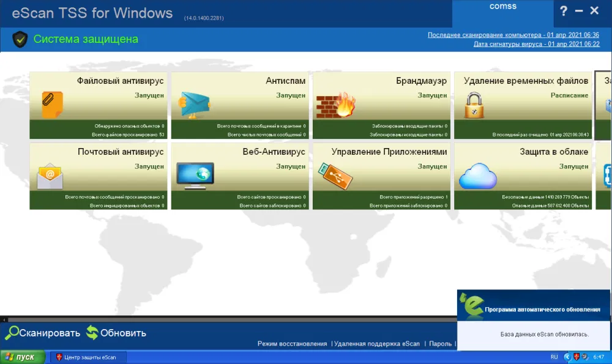Screen dimensions: 612x364
Task: Click the Программа автоматического обновления popup title
Action: (542, 310)
